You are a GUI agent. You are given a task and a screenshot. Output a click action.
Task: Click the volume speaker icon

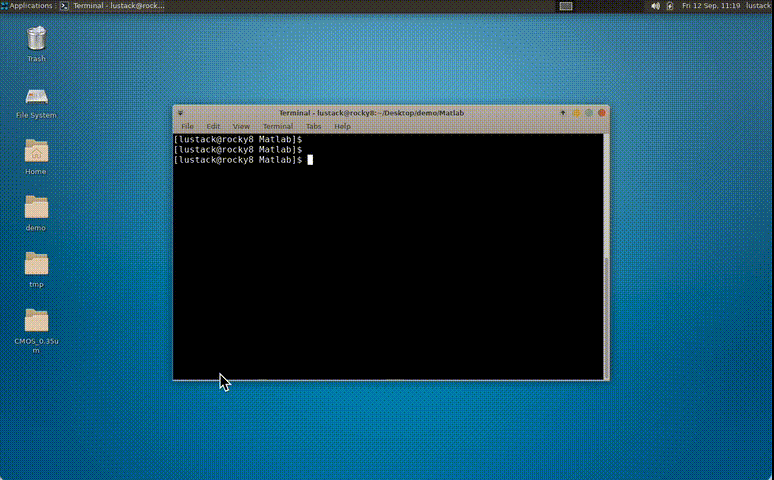[x=655, y=6]
